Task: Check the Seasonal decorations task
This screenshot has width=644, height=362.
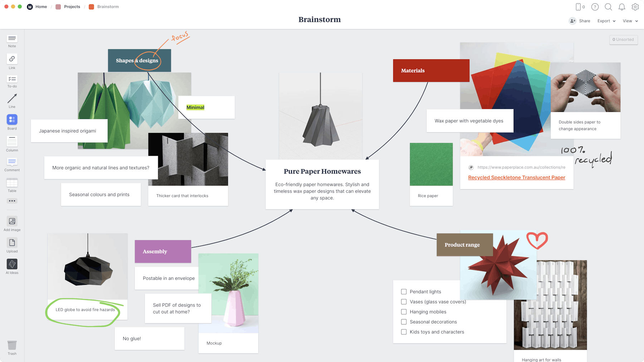Action: click(x=404, y=322)
